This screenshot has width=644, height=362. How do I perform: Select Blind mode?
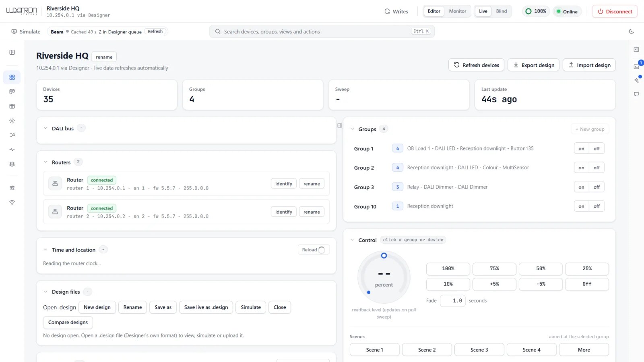point(502,11)
